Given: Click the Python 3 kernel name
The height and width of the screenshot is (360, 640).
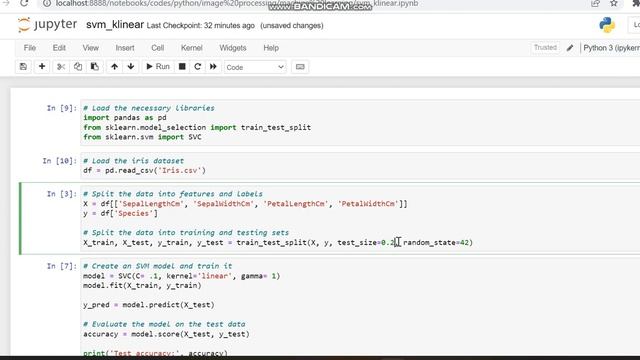Looking at the screenshot, I should (x=611, y=48).
